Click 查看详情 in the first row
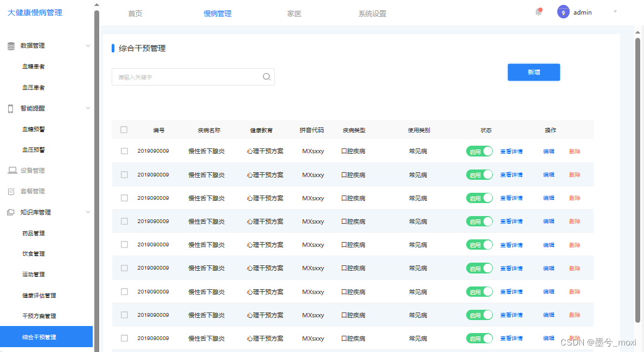The height and width of the screenshot is (352, 644). pos(511,152)
